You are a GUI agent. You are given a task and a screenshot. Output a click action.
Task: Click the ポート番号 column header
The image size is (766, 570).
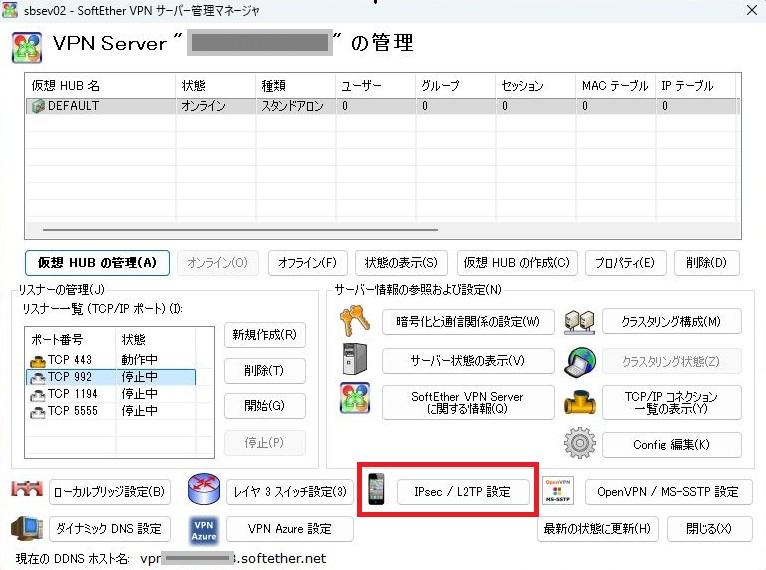pos(71,339)
